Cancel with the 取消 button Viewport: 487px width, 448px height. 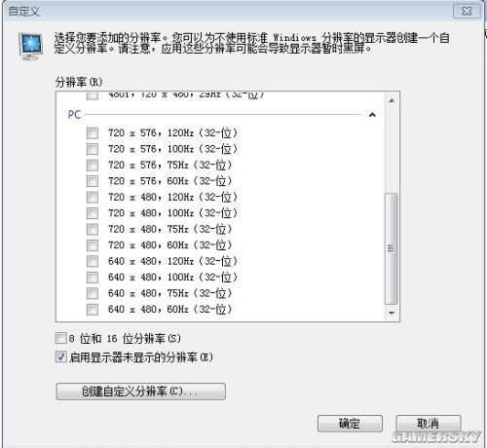(429, 424)
